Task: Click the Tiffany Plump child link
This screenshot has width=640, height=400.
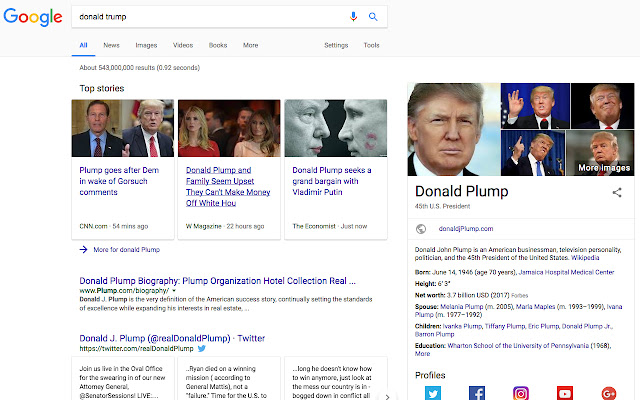Action: pos(504,326)
